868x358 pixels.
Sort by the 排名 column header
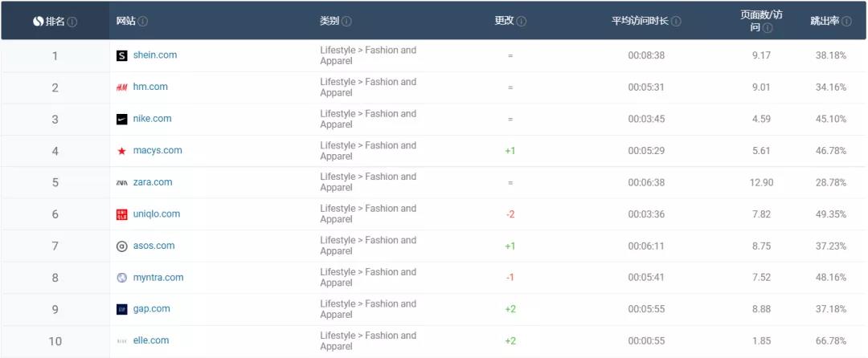[55, 22]
